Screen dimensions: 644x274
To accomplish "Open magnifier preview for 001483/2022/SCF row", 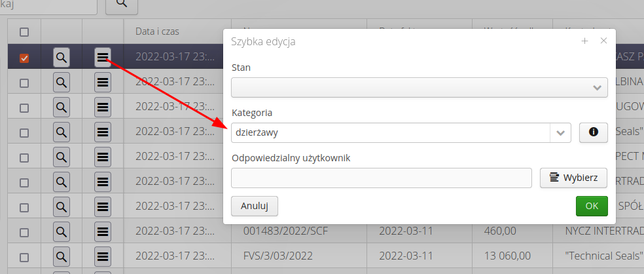I will pyautogui.click(x=62, y=231).
